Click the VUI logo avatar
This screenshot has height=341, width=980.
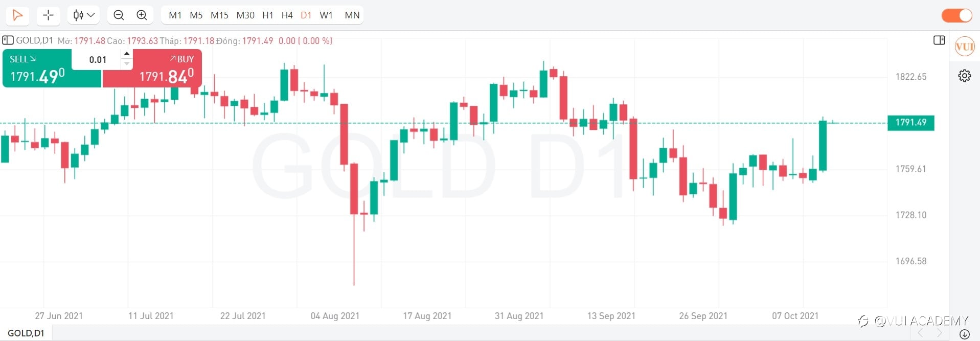[964, 47]
